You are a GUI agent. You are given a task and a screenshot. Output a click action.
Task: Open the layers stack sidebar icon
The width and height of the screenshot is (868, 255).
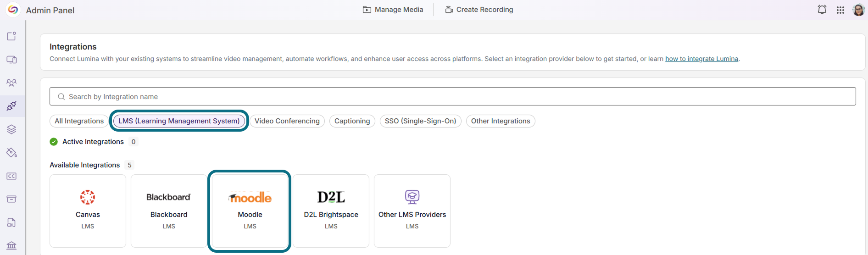click(11, 129)
